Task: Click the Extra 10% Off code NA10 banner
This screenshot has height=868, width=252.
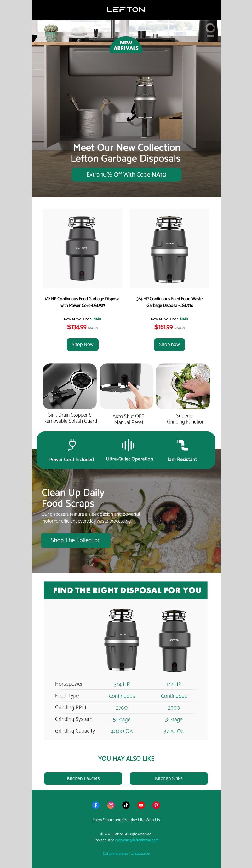Action: (x=126, y=174)
